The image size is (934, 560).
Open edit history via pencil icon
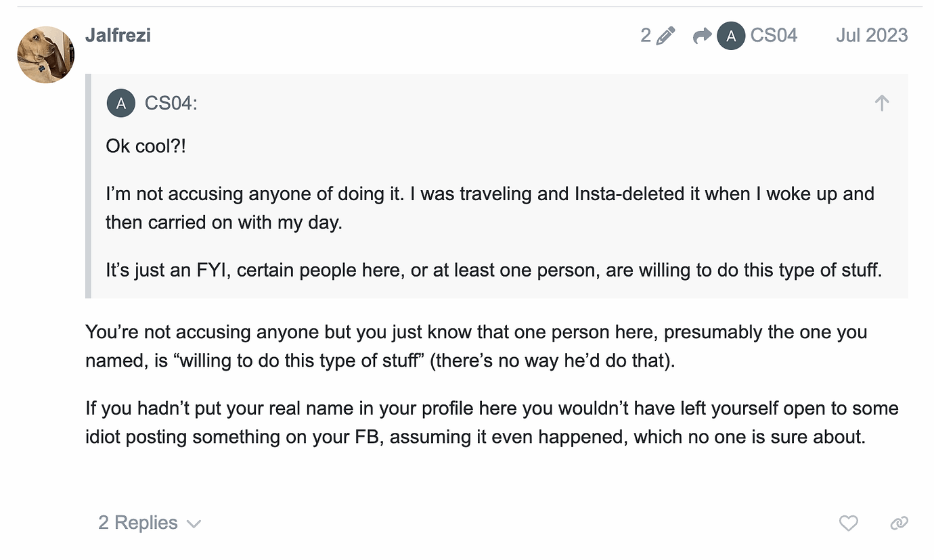pyautogui.click(x=666, y=36)
